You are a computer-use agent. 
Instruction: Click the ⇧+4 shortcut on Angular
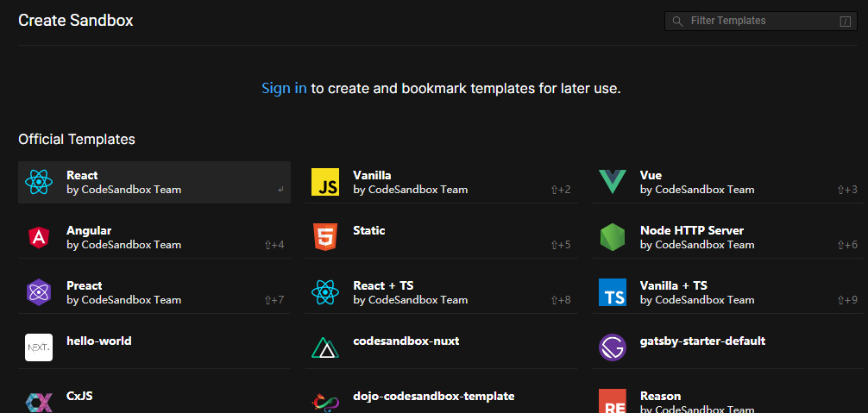[274, 245]
